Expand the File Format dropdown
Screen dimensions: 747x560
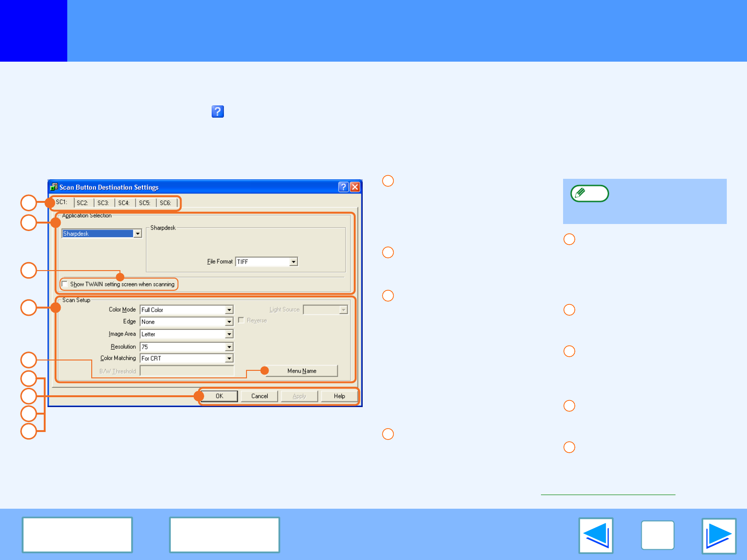point(294,262)
